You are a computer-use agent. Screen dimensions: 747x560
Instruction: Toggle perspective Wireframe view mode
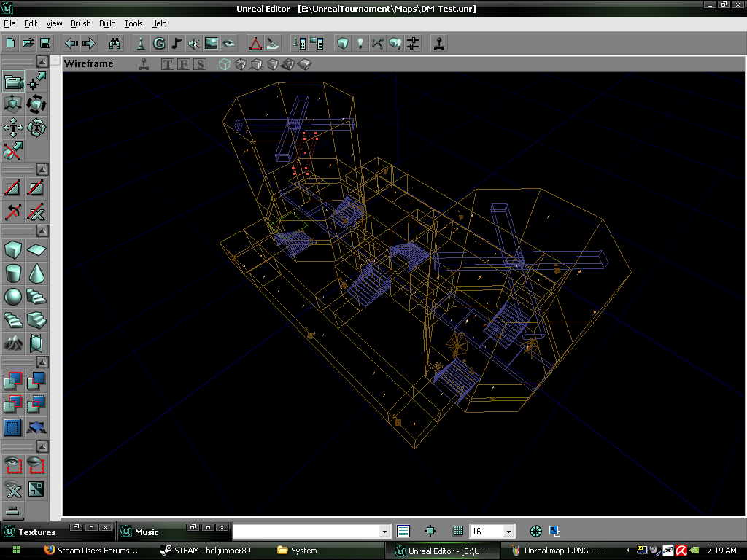225,64
